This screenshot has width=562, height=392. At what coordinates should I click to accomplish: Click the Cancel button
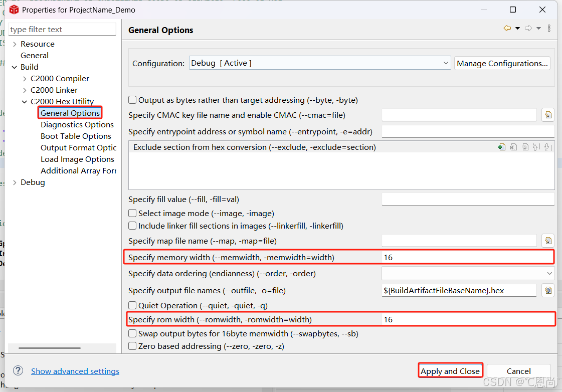tap(518, 371)
